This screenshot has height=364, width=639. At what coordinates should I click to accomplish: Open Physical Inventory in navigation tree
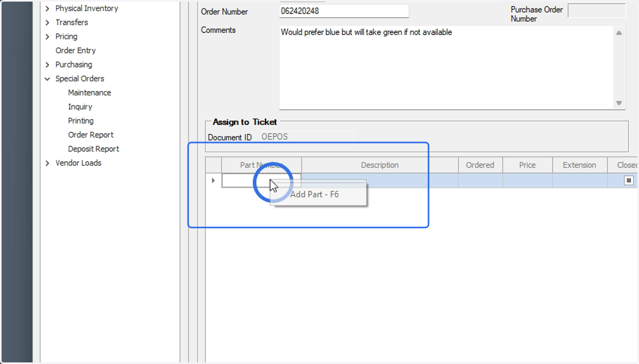[x=87, y=9]
